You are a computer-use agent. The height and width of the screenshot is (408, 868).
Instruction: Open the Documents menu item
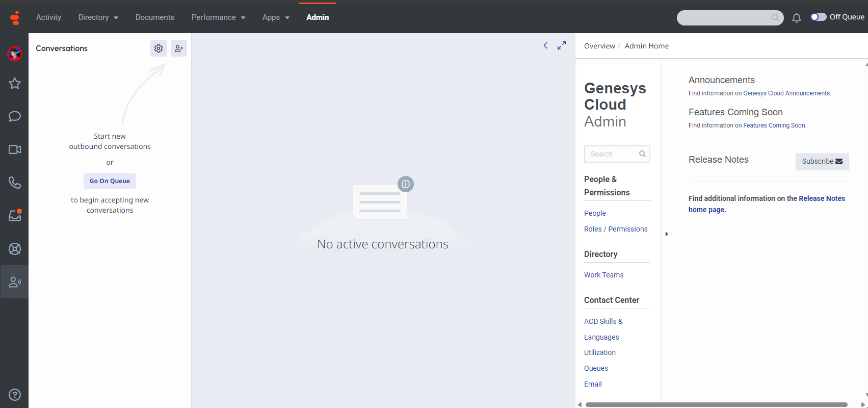(155, 17)
